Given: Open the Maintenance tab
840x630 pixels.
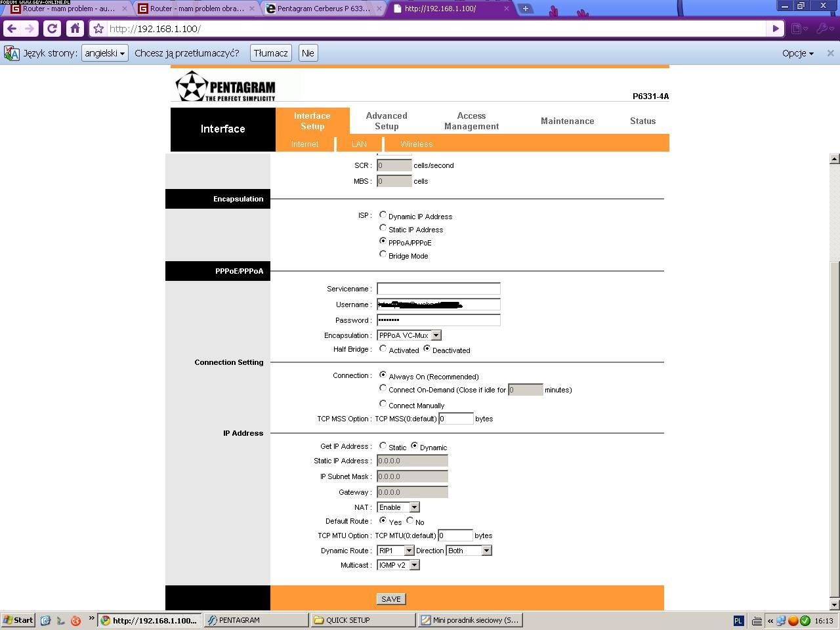Looking at the screenshot, I should pyautogui.click(x=567, y=121).
